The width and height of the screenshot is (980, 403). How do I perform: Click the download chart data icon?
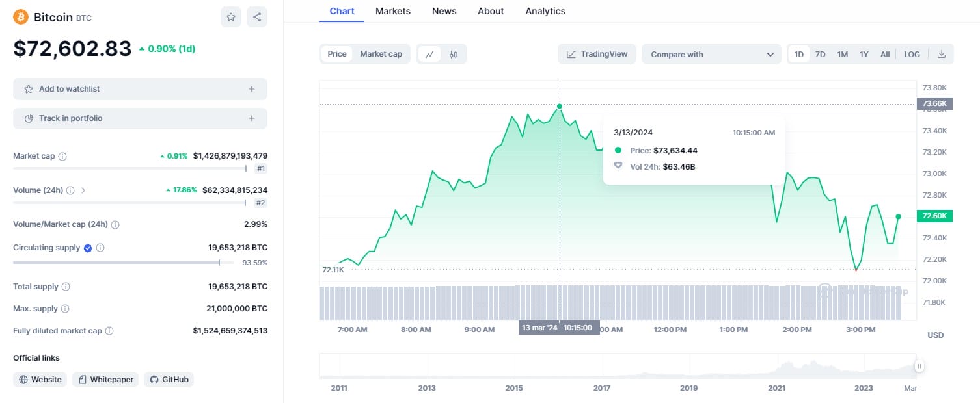pyautogui.click(x=941, y=55)
